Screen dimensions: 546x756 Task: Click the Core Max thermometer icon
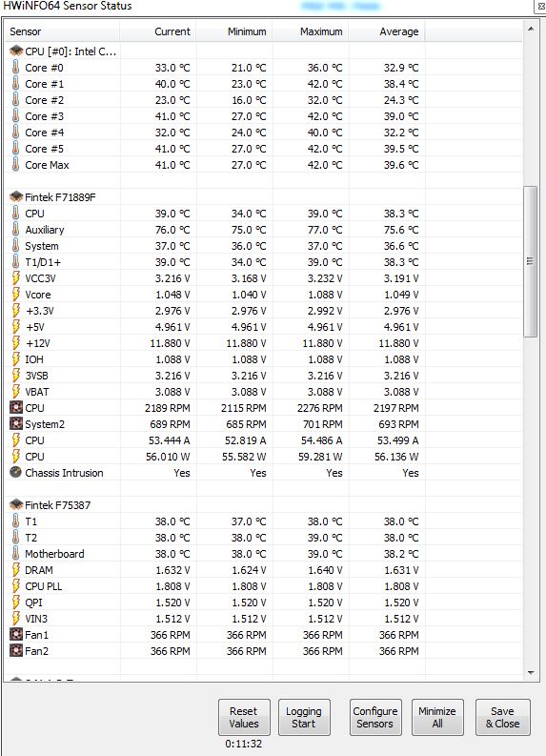[16, 164]
